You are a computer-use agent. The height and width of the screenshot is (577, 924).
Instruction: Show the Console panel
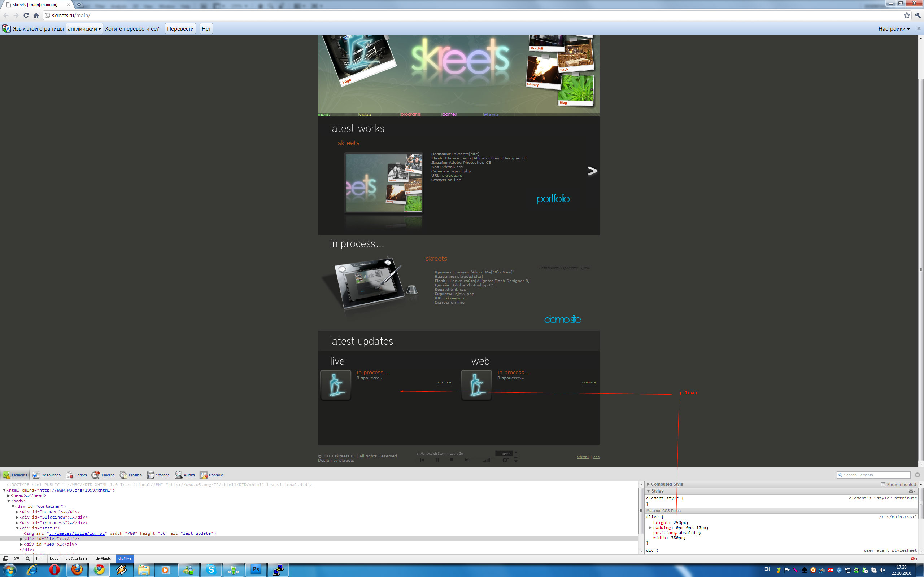[x=211, y=475]
